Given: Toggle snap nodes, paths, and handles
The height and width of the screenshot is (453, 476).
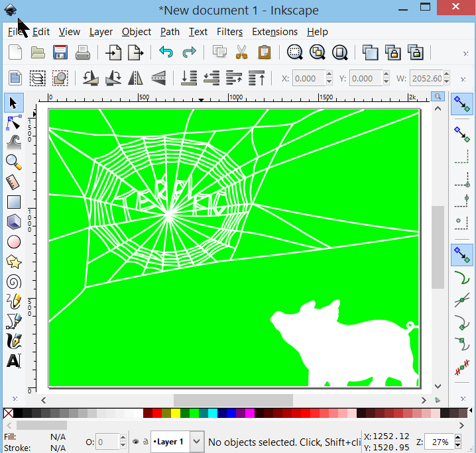Looking at the screenshot, I should (x=461, y=255).
